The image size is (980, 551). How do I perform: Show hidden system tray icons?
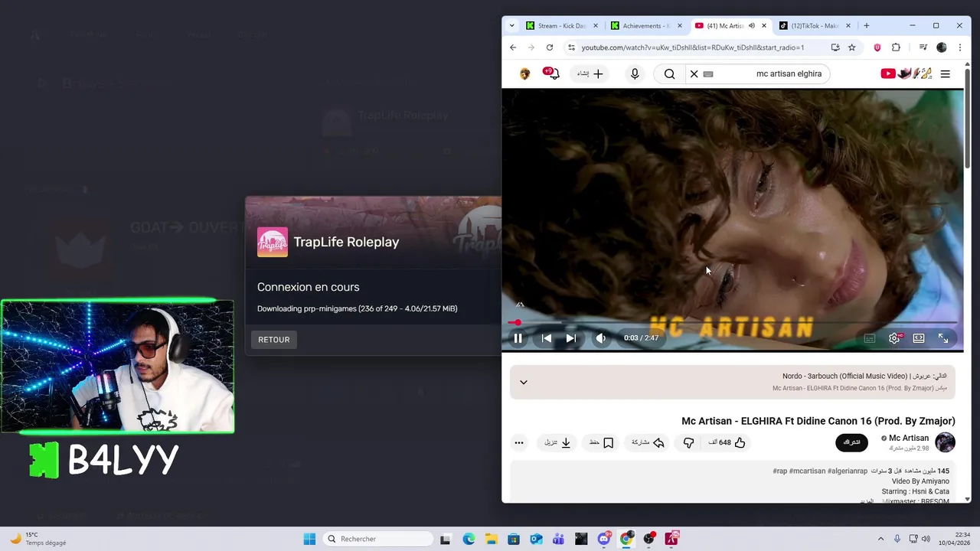pyautogui.click(x=880, y=539)
